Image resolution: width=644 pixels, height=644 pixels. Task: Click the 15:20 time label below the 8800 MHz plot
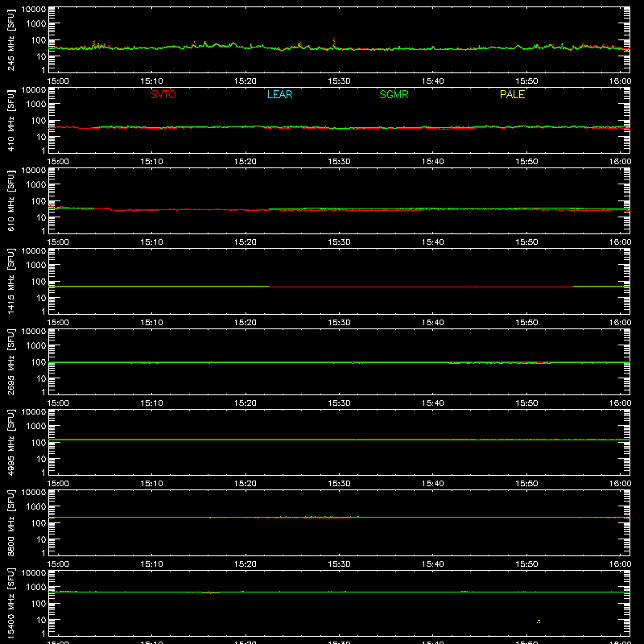246,564
